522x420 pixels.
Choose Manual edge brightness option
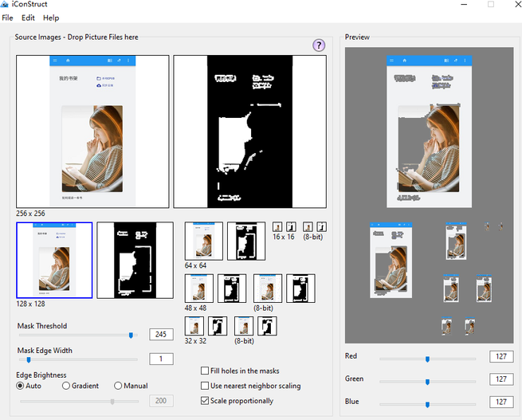point(118,386)
